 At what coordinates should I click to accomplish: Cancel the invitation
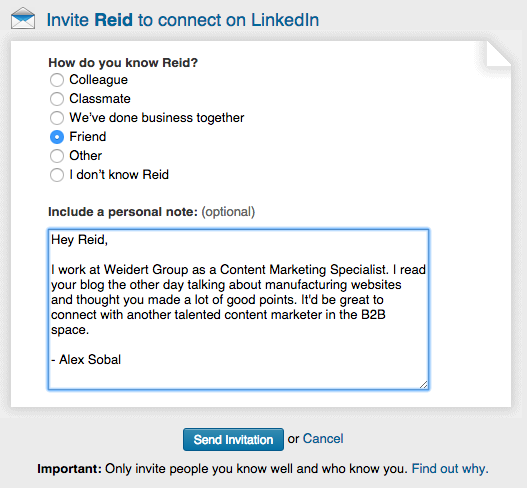point(323,439)
